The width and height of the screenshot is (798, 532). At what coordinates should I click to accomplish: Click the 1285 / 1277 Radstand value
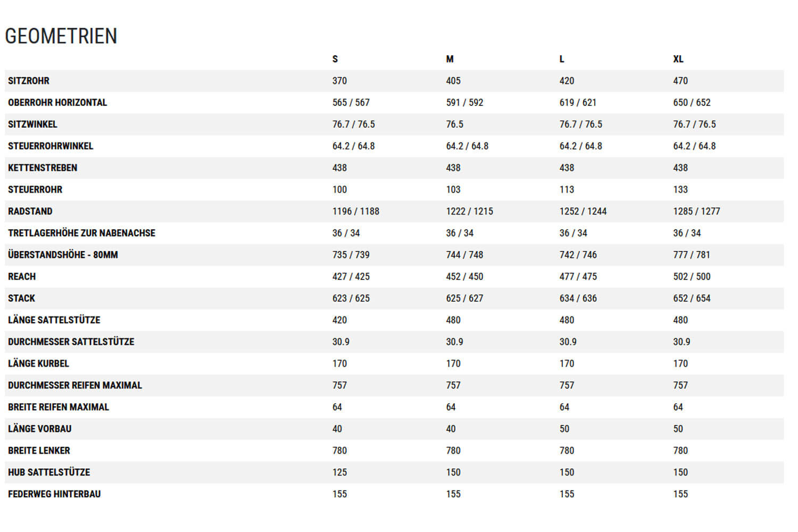pyautogui.click(x=696, y=211)
